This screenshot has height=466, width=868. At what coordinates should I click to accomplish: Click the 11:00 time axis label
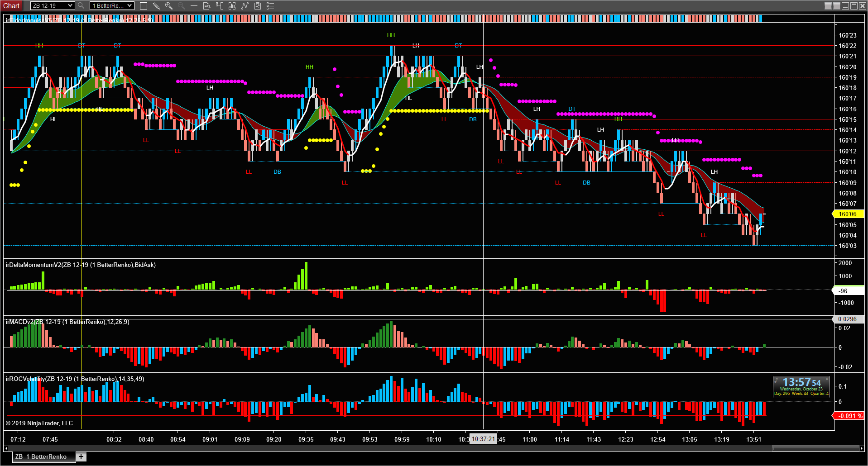530,439
